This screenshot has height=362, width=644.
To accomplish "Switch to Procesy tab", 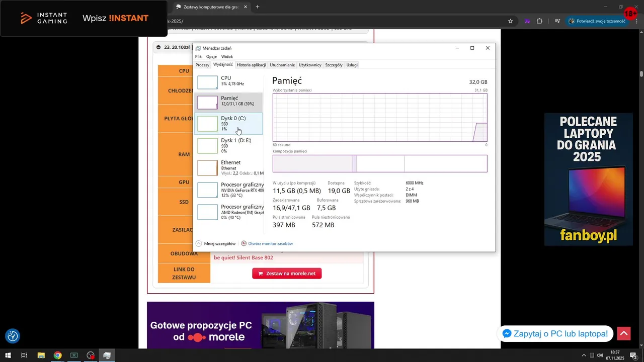I will coord(202,65).
